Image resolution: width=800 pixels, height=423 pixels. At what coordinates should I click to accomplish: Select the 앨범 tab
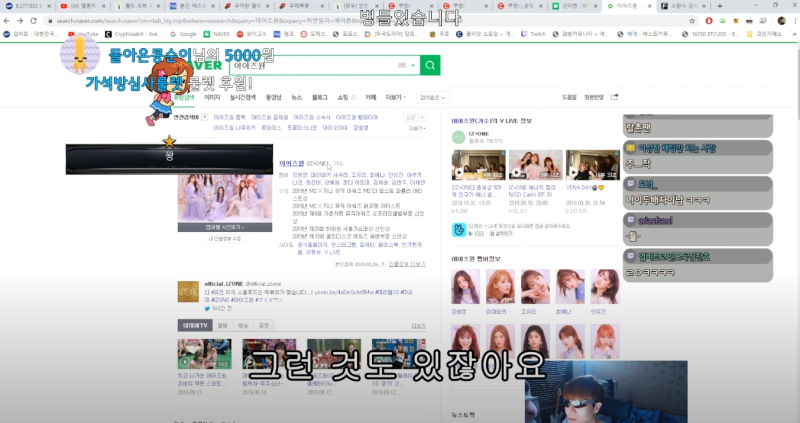coord(222,325)
